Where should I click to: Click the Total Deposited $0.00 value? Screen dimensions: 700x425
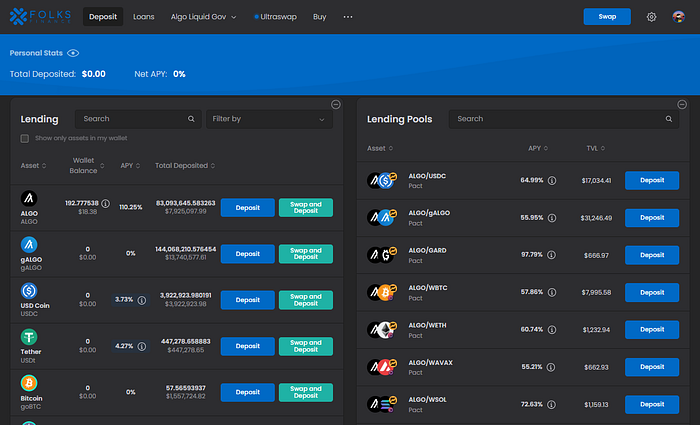point(94,74)
